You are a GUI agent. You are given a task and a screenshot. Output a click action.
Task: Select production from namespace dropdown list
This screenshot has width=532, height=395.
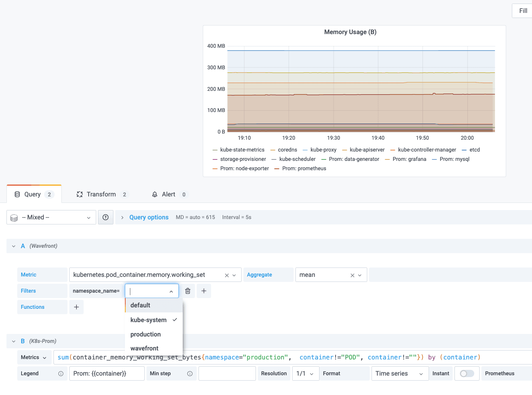click(145, 334)
